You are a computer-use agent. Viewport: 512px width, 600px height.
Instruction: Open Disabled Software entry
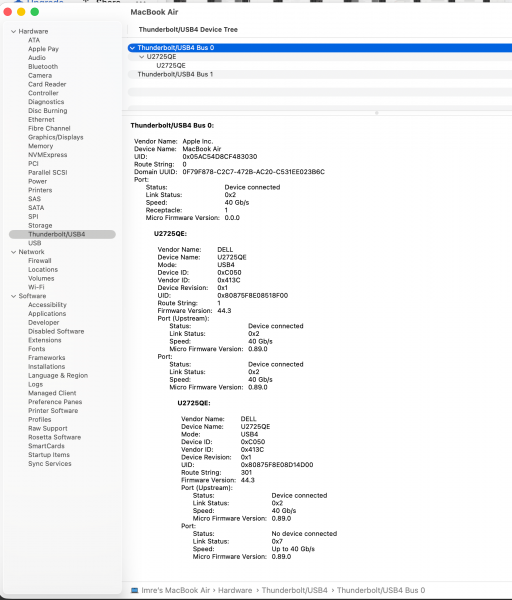[x=56, y=331]
